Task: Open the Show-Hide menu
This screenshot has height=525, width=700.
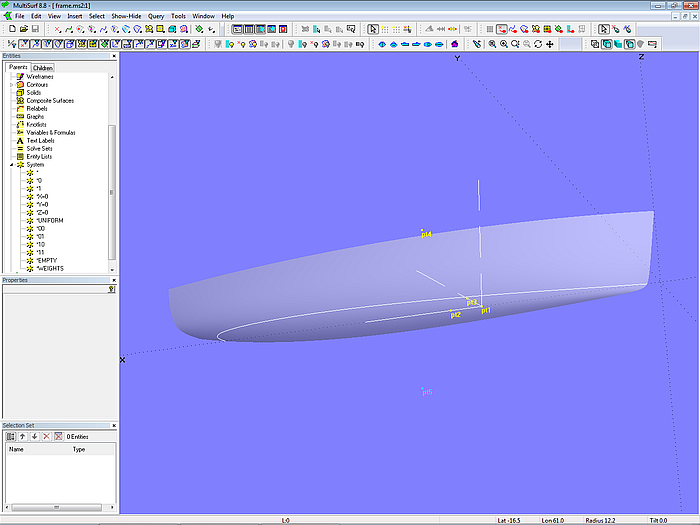Action: click(x=125, y=16)
